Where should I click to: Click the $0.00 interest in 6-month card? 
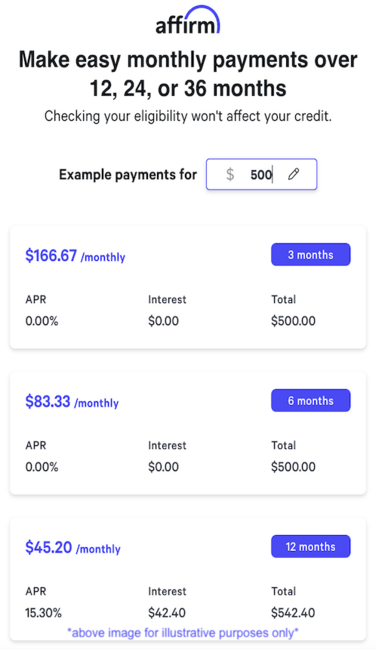pos(163,467)
